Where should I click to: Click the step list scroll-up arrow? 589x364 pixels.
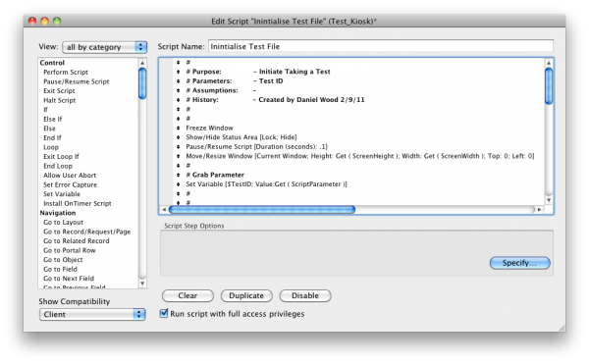point(142,63)
